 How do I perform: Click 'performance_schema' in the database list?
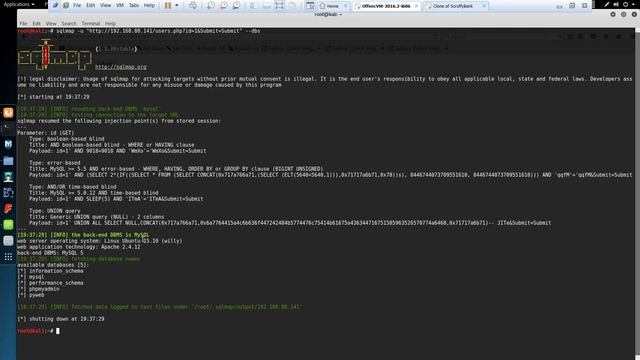coord(56,283)
